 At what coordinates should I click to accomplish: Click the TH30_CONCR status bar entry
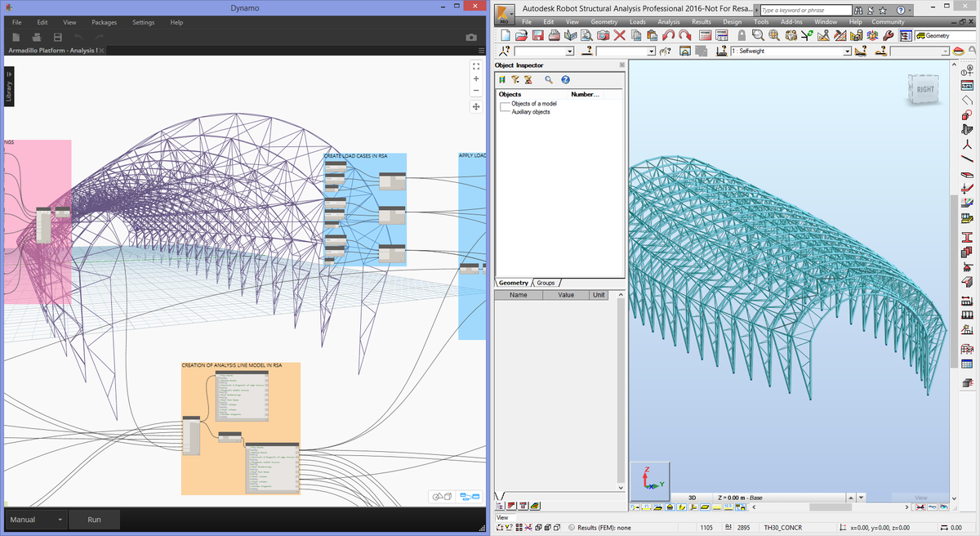[782, 528]
